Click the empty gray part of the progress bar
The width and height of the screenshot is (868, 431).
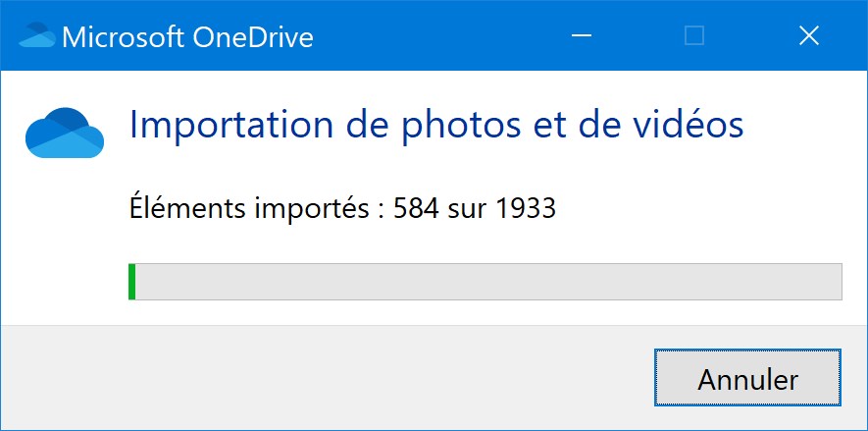coord(488,282)
